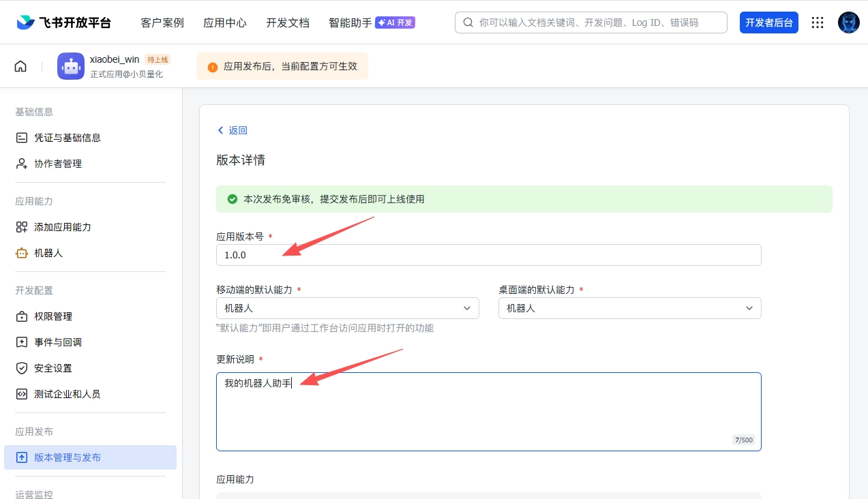This screenshot has height=499, width=868.
Task: Go to 添加应用能力 in the sidebar
Action: 62,227
